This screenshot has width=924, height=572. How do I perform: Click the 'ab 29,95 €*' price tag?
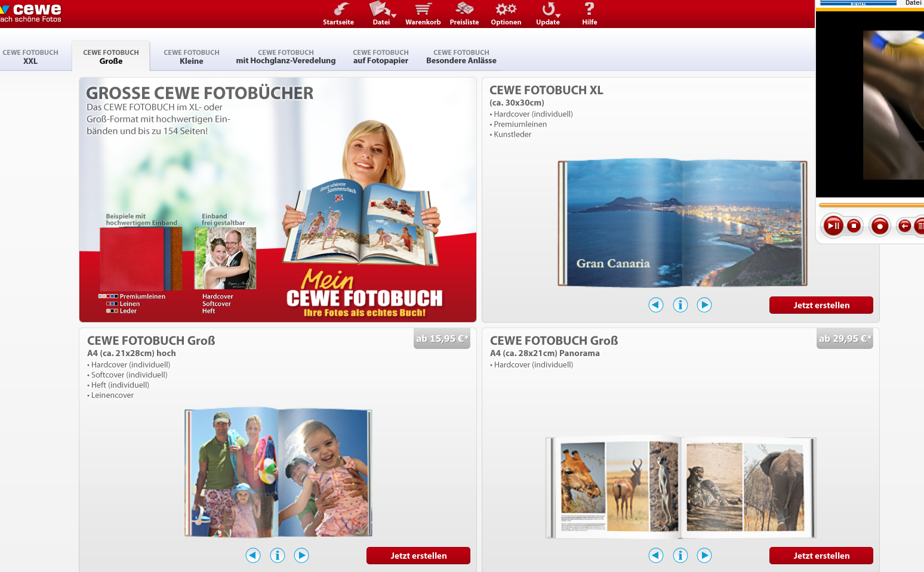[845, 339]
